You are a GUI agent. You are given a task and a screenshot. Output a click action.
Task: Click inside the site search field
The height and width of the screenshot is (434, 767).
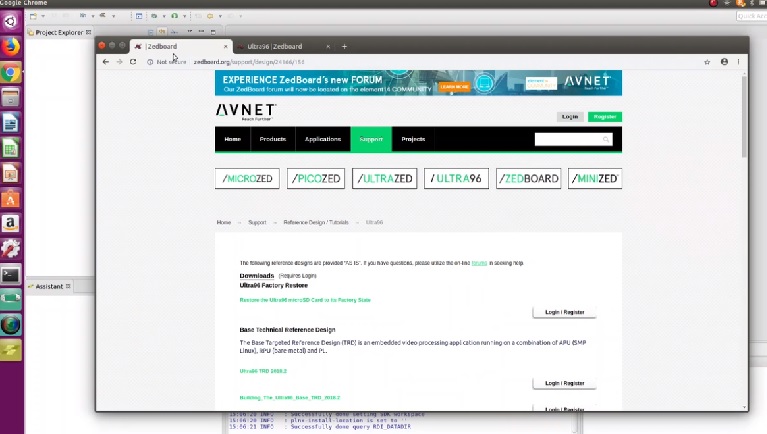(566, 139)
